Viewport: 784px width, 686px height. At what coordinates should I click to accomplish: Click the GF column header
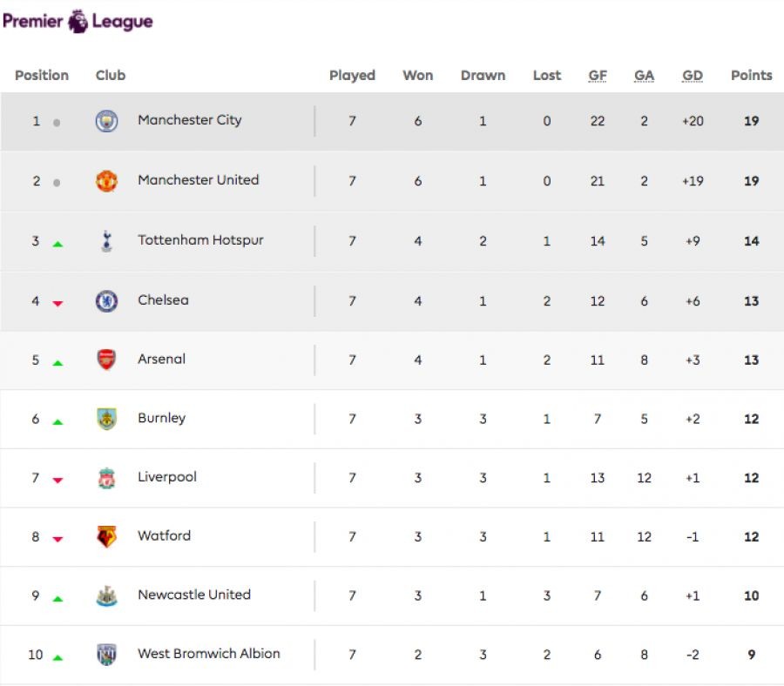pos(598,76)
